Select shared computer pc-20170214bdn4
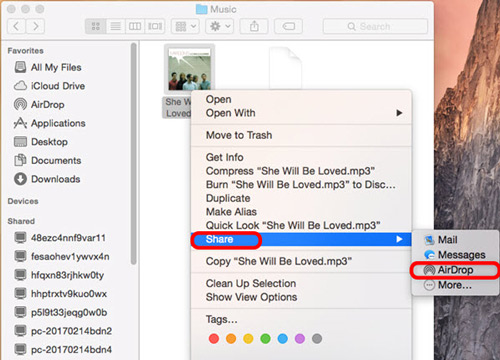The image size is (500, 360). point(63,350)
